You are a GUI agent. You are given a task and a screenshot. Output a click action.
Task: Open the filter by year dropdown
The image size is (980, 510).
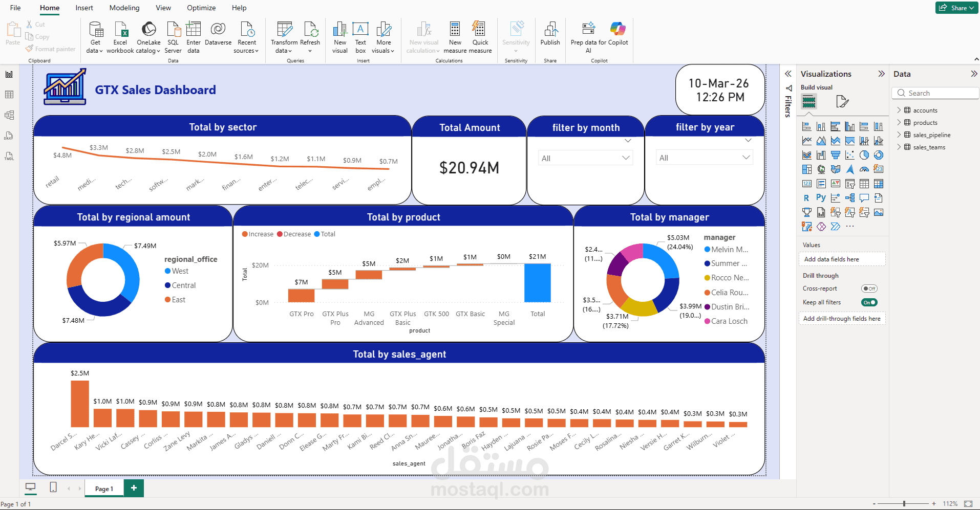(x=745, y=158)
